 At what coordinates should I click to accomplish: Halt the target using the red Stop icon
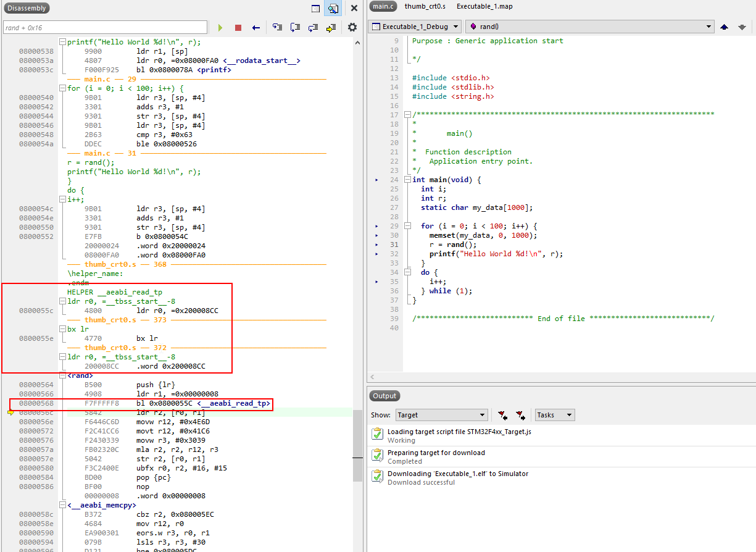238,27
